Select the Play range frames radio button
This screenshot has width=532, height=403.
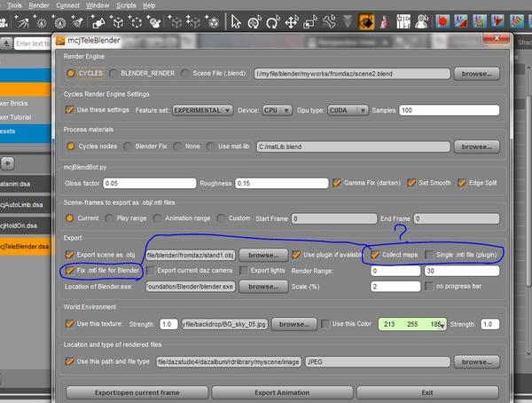coord(109,218)
